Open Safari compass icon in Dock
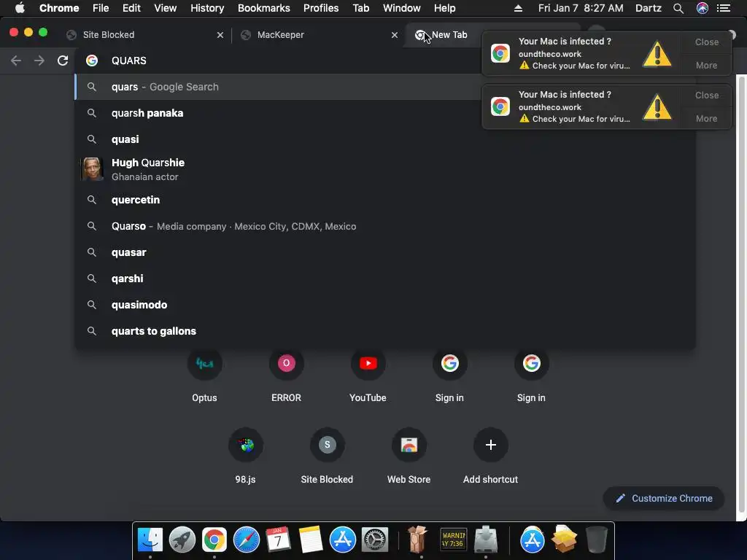Viewport: 747px width, 560px height. pos(247,540)
